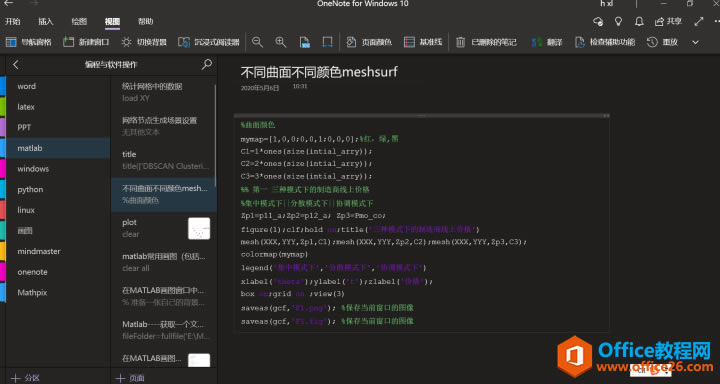Viewport: 720px width, 384px height.
Task: Open rule lines (基准线) options
Action: [423, 42]
